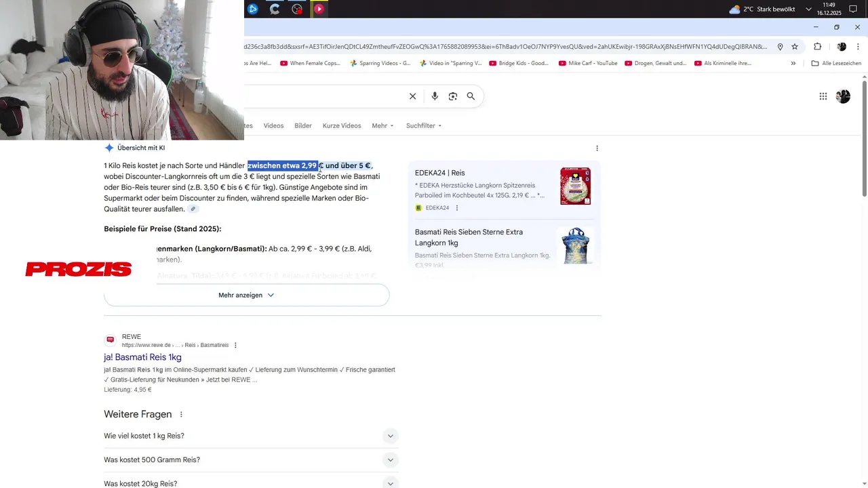Open the Chrome profile avatar in toolbar

[842, 47]
